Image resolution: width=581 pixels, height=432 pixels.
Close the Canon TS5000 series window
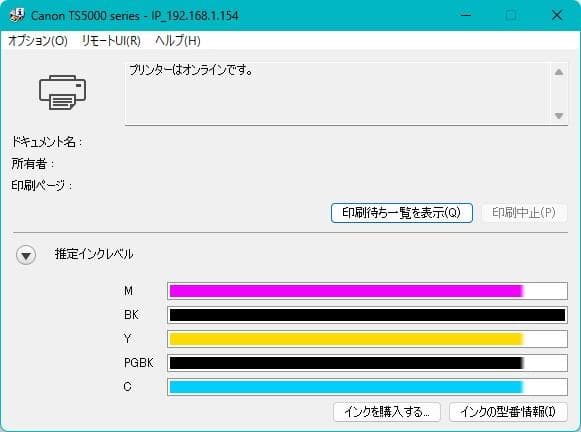pyautogui.click(x=557, y=15)
